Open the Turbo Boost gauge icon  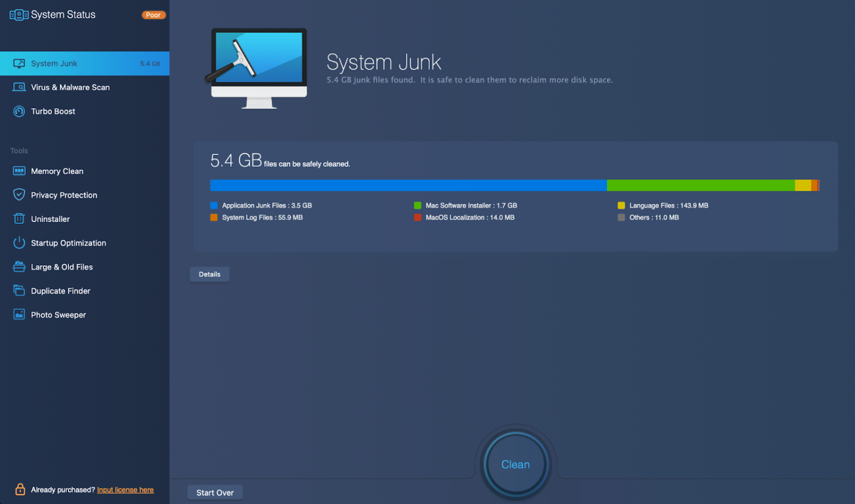click(19, 112)
